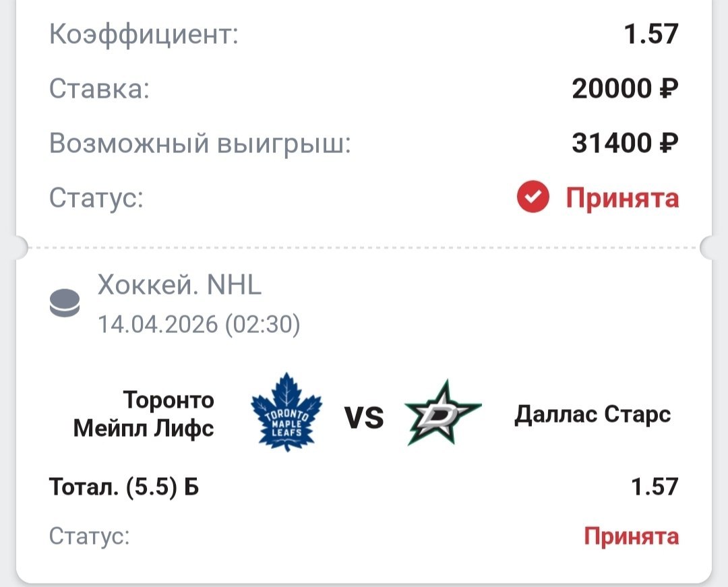728x587 pixels.
Task: Click the 1.57 odds beside Тотал
Action: click(x=654, y=486)
